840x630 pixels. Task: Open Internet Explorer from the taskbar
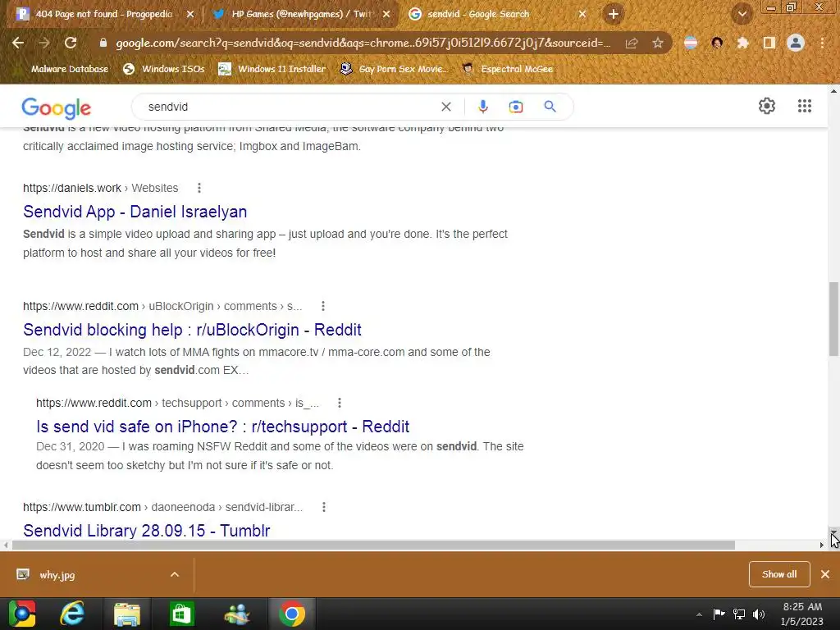click(72, 614)
